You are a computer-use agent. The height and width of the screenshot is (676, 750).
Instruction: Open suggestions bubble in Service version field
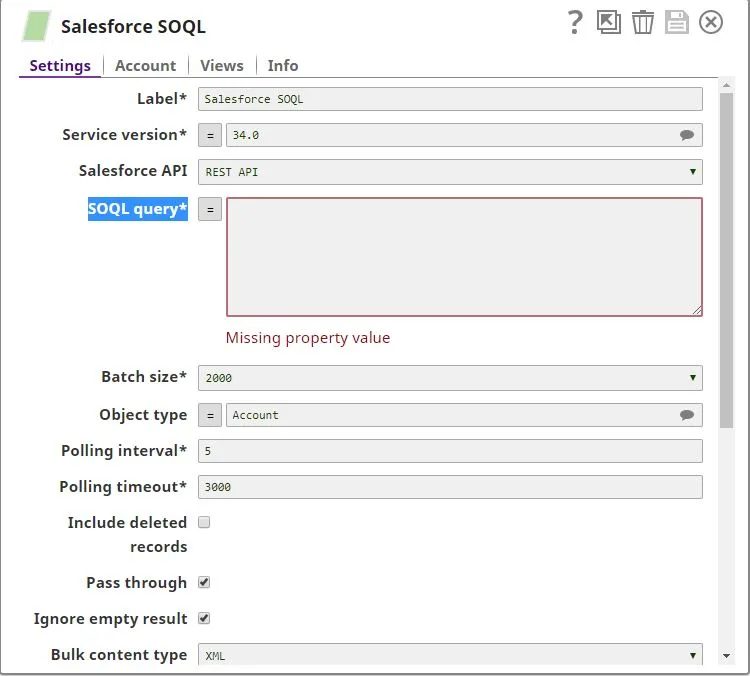coord(687,135)
